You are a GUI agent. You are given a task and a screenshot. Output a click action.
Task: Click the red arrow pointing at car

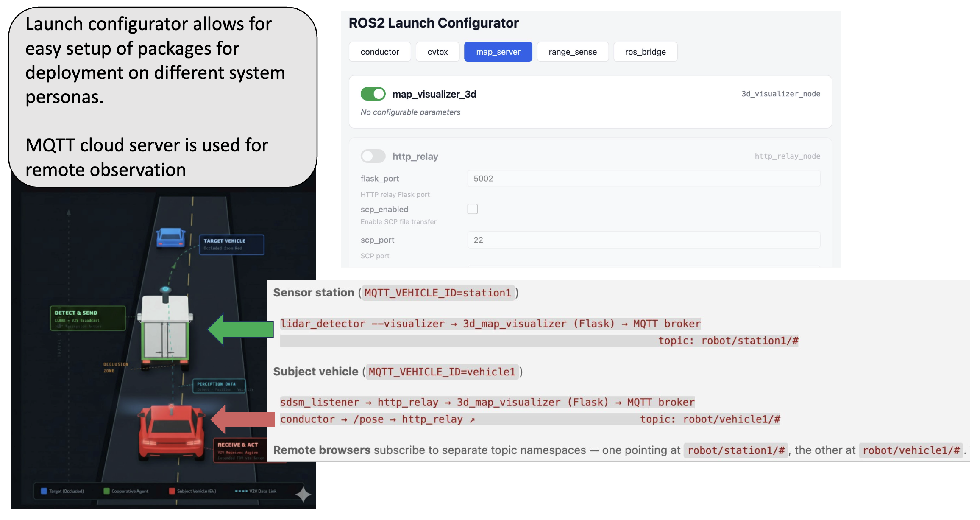pos(243,419)
